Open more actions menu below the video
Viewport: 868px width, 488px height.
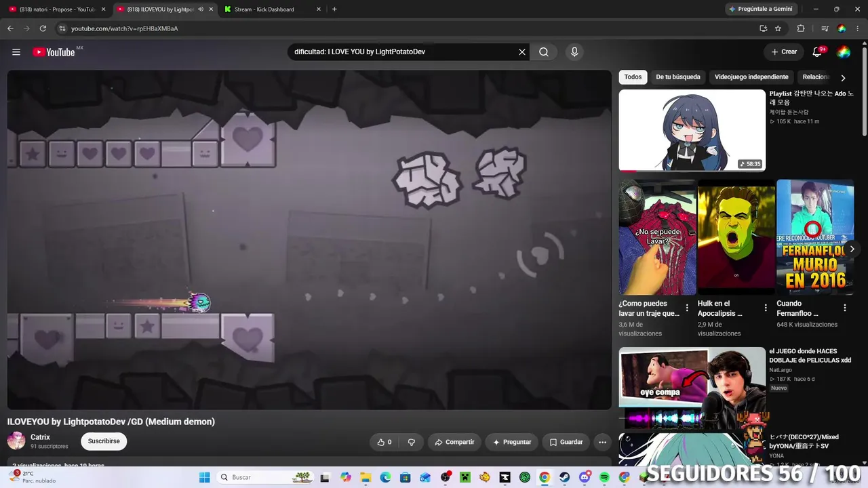(x=602, y=442)
